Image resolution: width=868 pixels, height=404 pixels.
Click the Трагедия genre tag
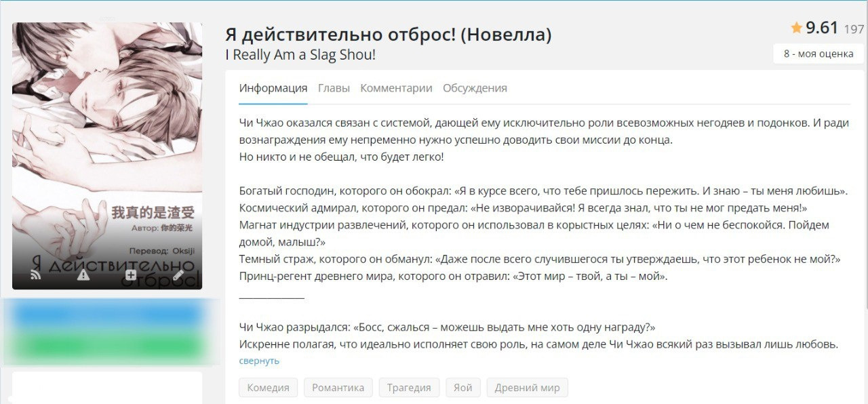point(409,388)
